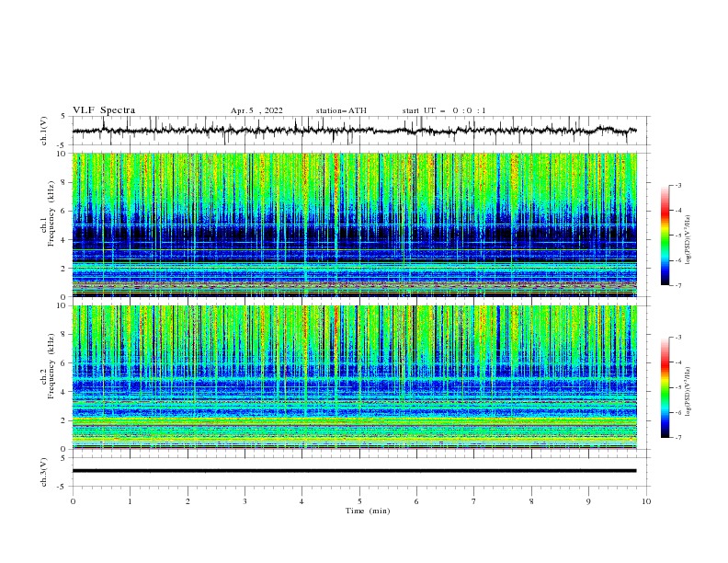Click the time axis tick label "1"
The image size is (728, 563).
coord(131,501)
